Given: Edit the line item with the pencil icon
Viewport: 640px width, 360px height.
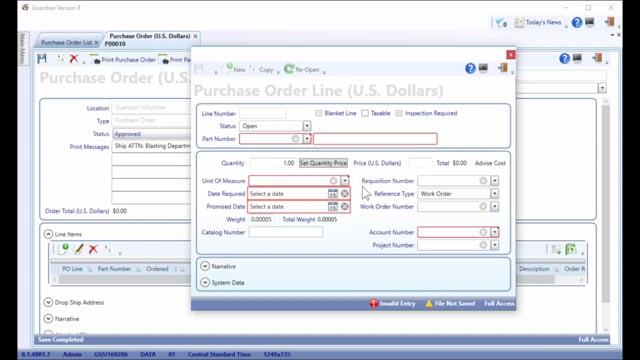Looking at the screenshot, I should point(78,249).
